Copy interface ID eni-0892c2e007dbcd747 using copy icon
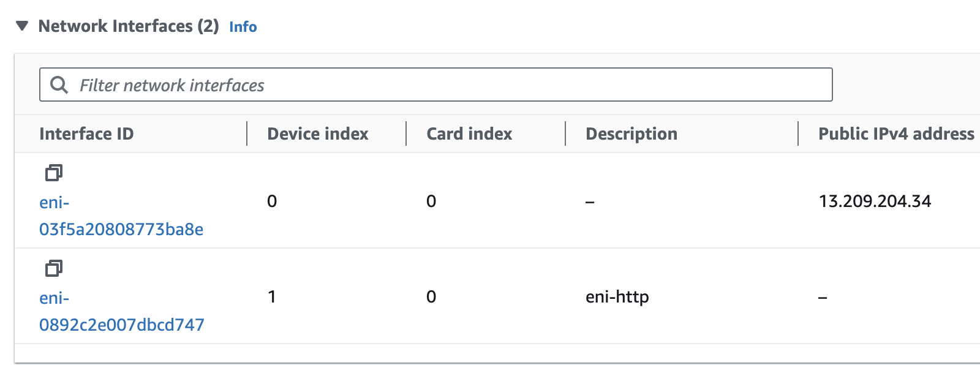 (x=54, y=268)
